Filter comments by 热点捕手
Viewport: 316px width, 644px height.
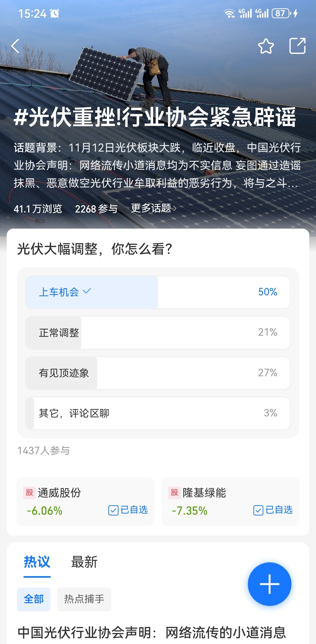tap(84, 599)
